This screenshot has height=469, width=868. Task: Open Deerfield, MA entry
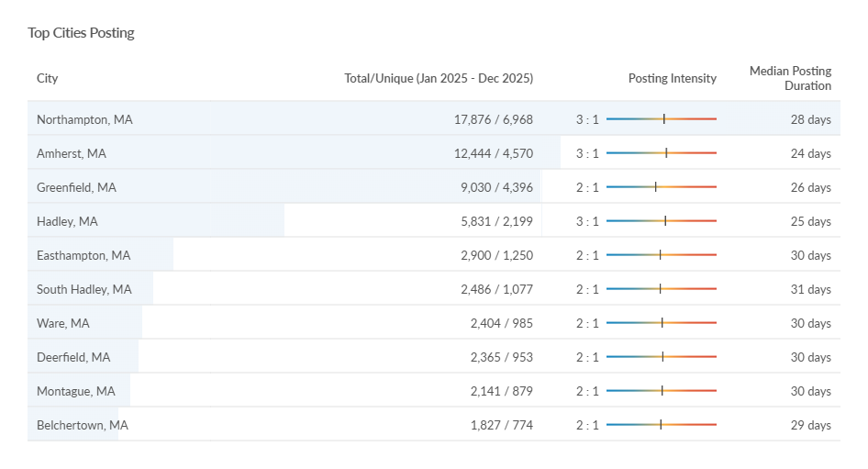pyautogui.click(x=73, y=357)
